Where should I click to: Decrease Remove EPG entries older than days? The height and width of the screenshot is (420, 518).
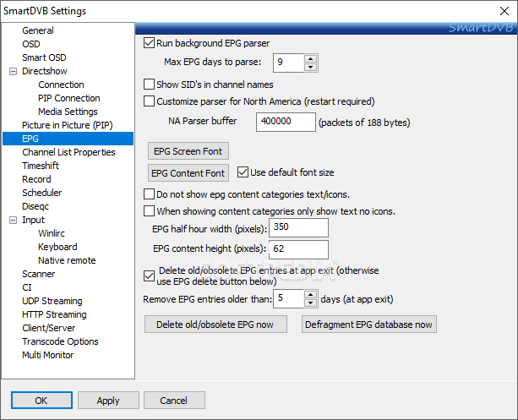(x=310, y=303)
